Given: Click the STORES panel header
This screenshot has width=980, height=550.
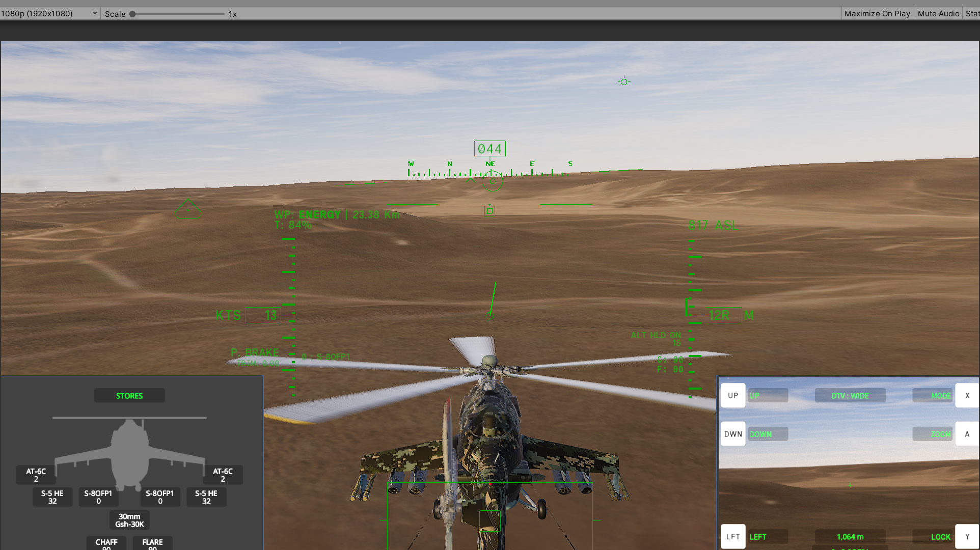Looking at the screenshot, I should (129, 395).
